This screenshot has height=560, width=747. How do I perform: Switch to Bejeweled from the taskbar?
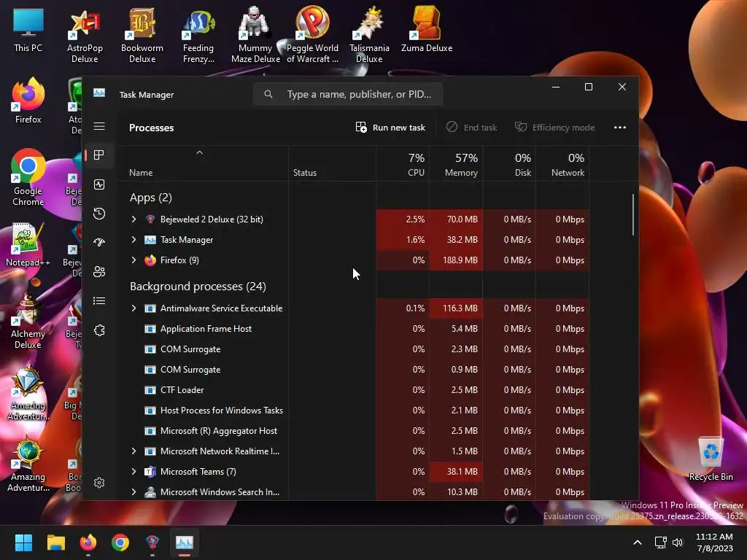(x=152, y=542)
